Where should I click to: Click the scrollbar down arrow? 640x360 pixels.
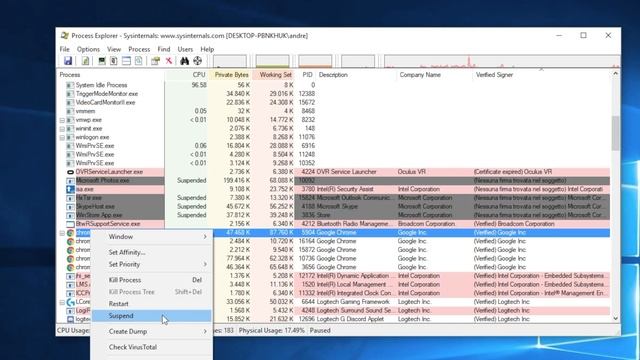[x=616, y=319]
